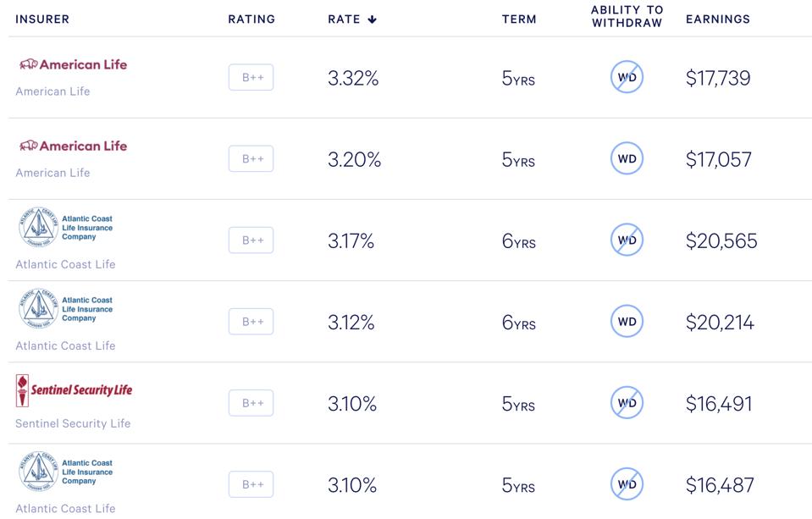The width and height of the screenshot is (812, 519).
Task: Click the sort arrow next to RATE
Action: click(373, 19)
